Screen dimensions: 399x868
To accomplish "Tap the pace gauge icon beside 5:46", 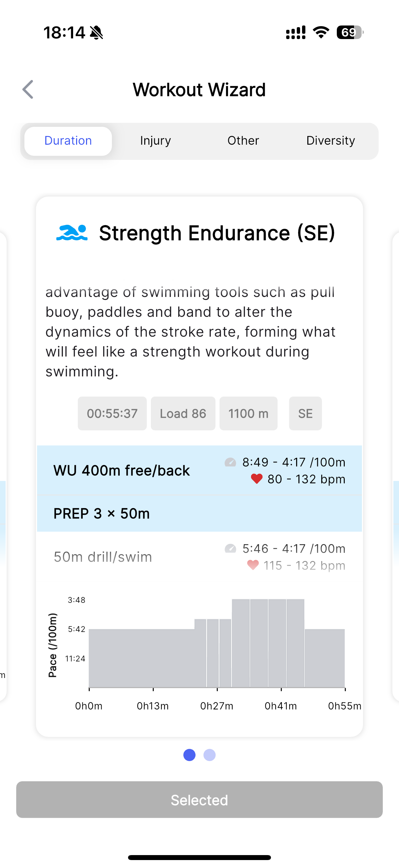I will (x=230, y=548).
